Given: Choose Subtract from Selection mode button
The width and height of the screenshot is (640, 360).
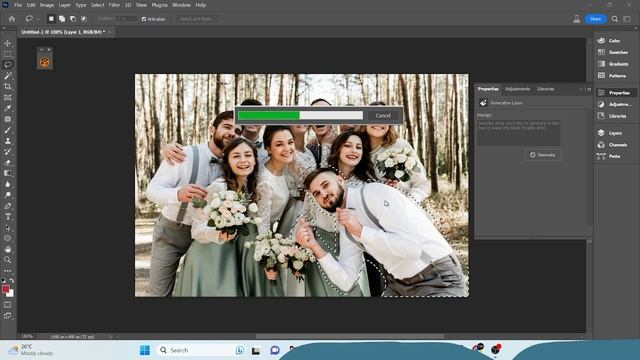Looking at the screenshot, I should (73, 19).
